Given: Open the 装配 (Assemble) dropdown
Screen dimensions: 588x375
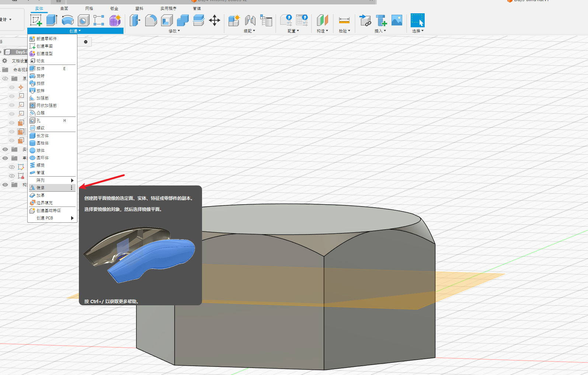Looking at the screenshot, I should pyautogui.click(x=249, y=31).
